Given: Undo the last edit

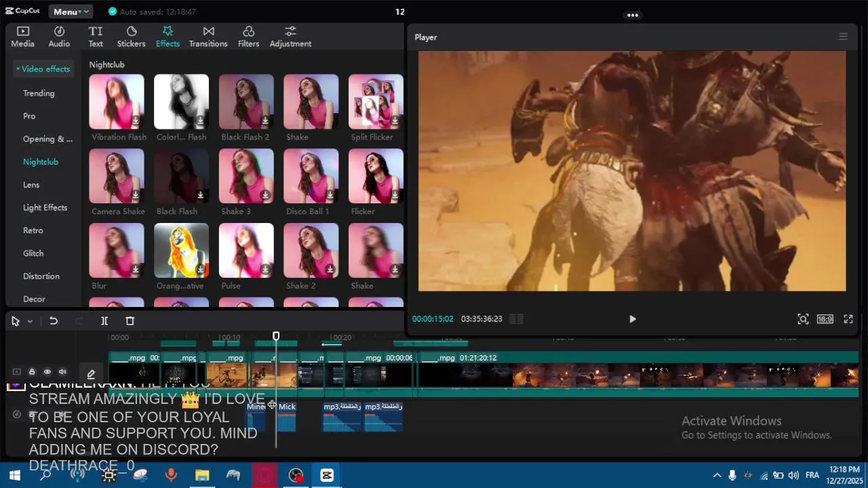Looking at the screenshot, I should (x=54, y=321).
